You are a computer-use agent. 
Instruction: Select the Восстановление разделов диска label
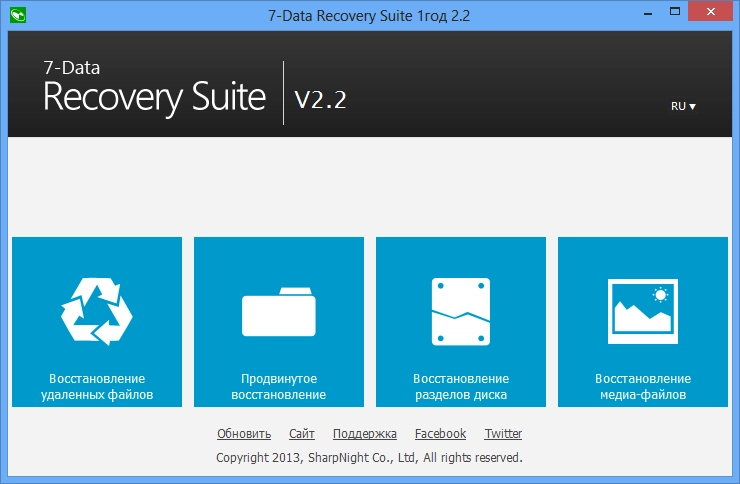pyautogui.click(x=461, y=386)
